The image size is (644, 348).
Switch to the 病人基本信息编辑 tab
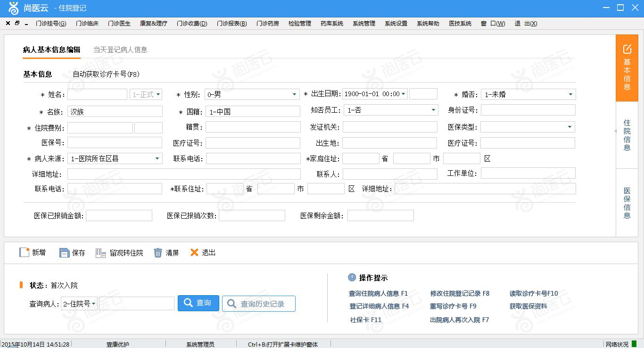[x=51, y=50]
